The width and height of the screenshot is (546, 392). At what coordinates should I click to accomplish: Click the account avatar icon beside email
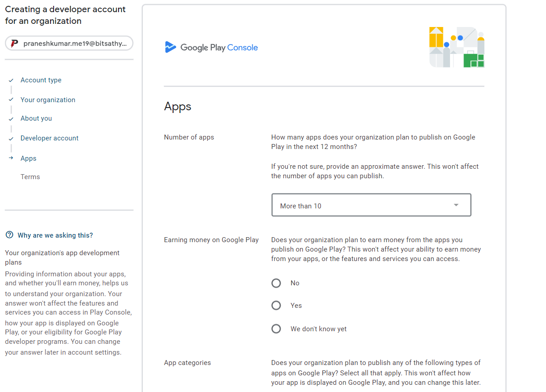tap(14, 44)
